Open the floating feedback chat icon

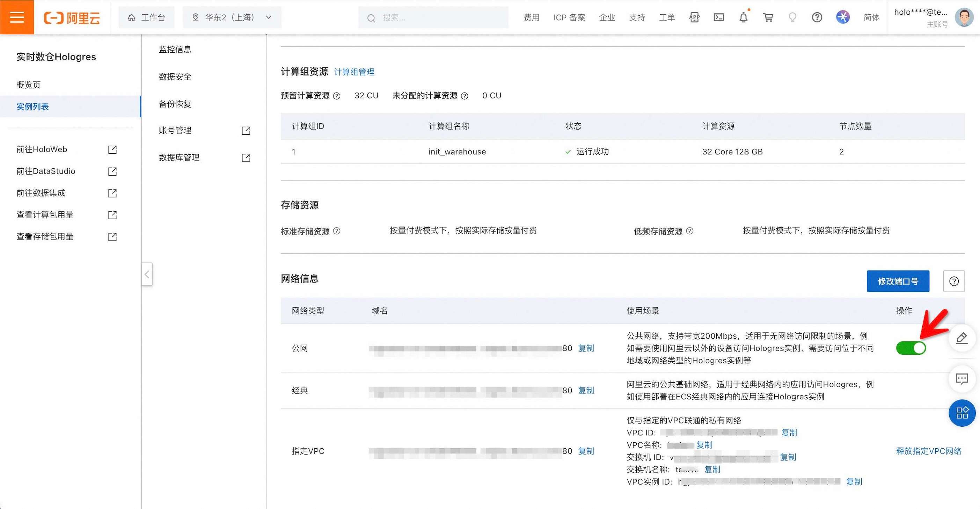962,378
